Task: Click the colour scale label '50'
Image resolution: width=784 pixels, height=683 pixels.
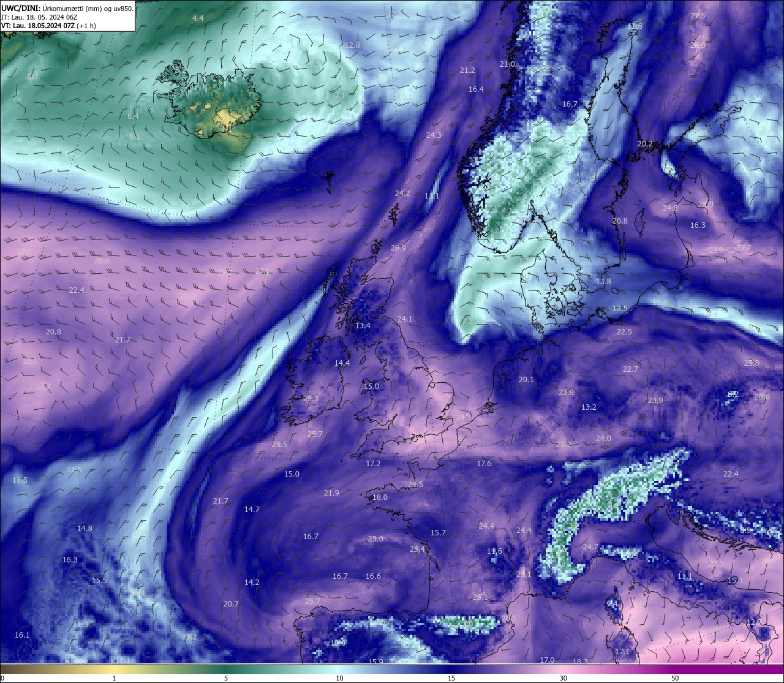Action: click(x=675, y=677)
